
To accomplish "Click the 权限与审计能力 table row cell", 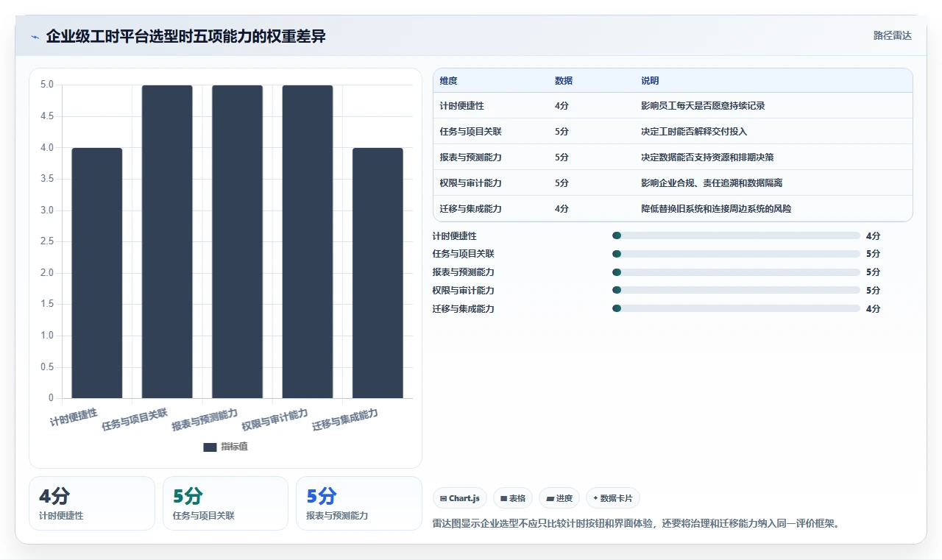I will (471, 183).
